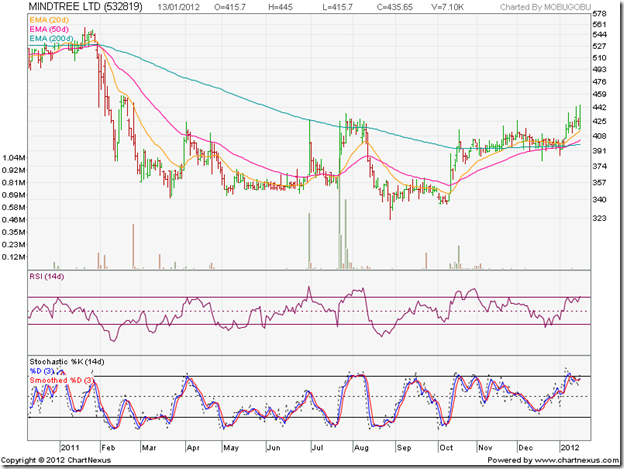Click the 0.81M volume axis label
The image size is (624, 469).
click(14, 183)
